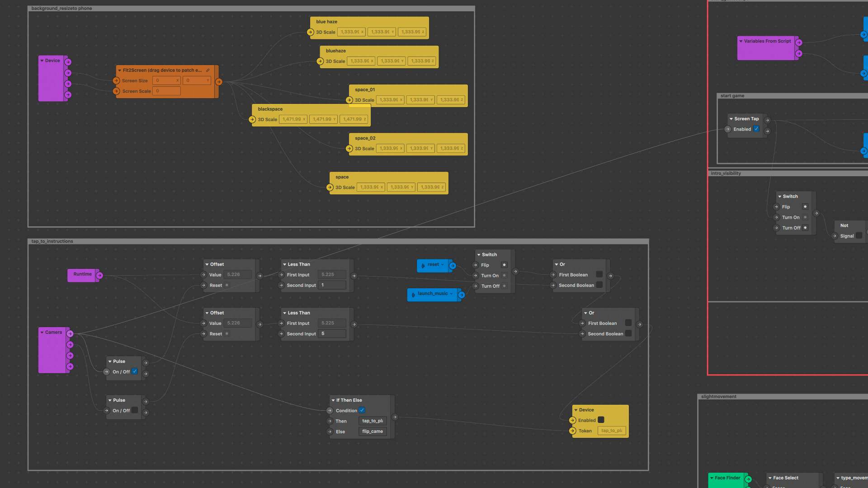Click the Runtime patch output port

coord(99,275)
